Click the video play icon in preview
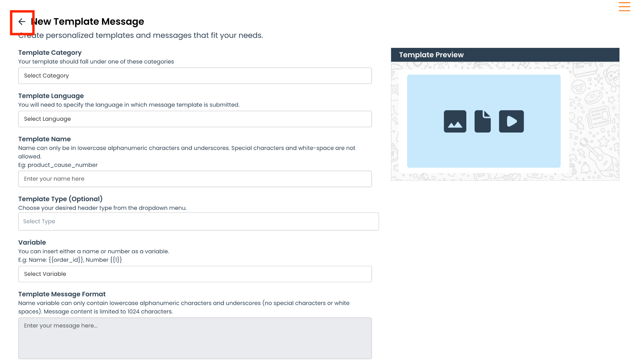Image resolution: width=644 pixels, height=364 pixels. pos(511,121)
